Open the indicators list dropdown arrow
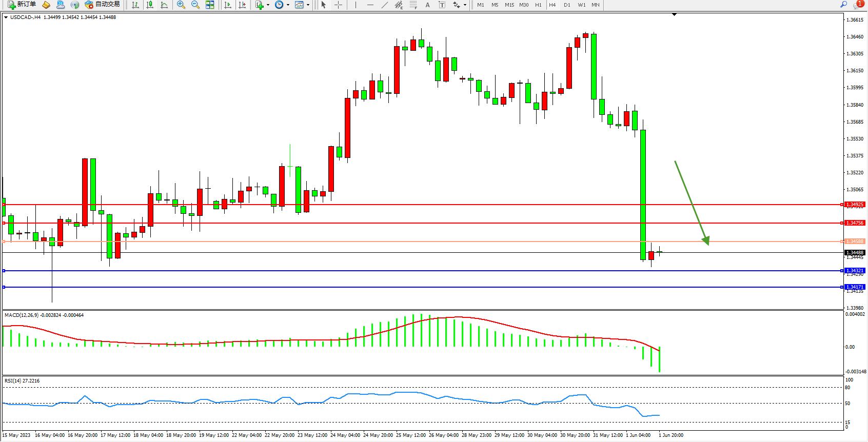Viewport: 868px width, 442px height. (x=268, y=5)
